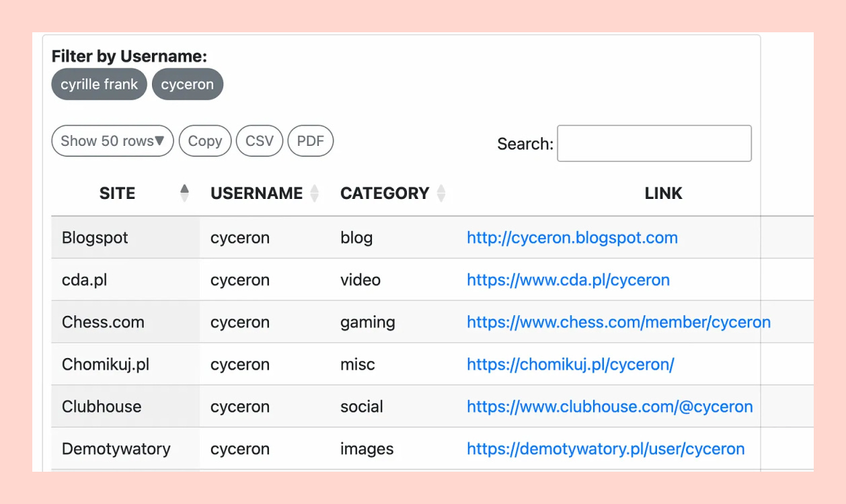
Task: Select the Chomikuj.pl site cell
Action: tap(126, 365)
